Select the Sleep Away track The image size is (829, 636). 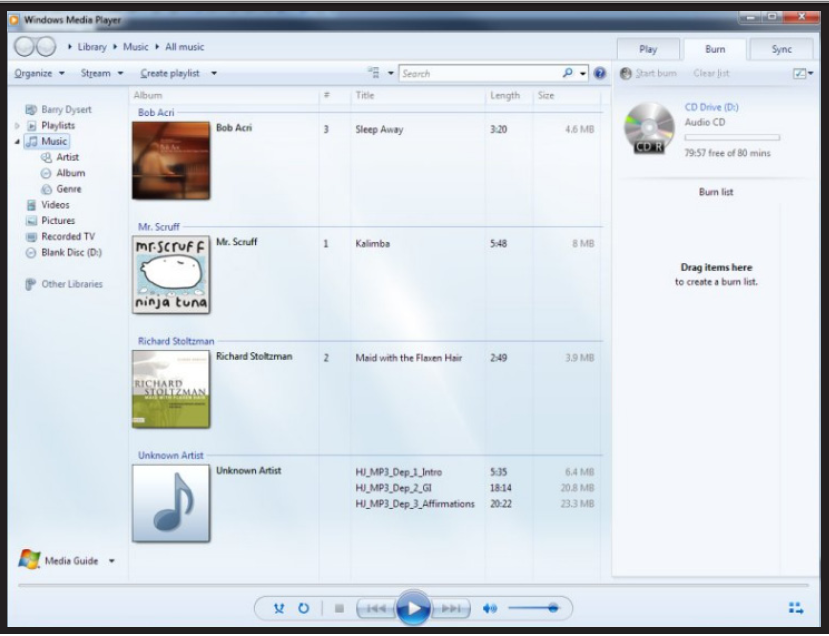click(379, 130)
